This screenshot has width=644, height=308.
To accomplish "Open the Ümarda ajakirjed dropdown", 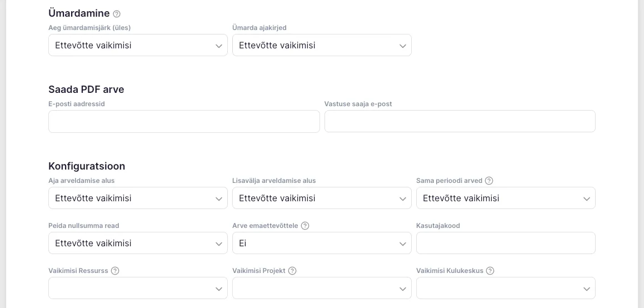I will 322,46.
